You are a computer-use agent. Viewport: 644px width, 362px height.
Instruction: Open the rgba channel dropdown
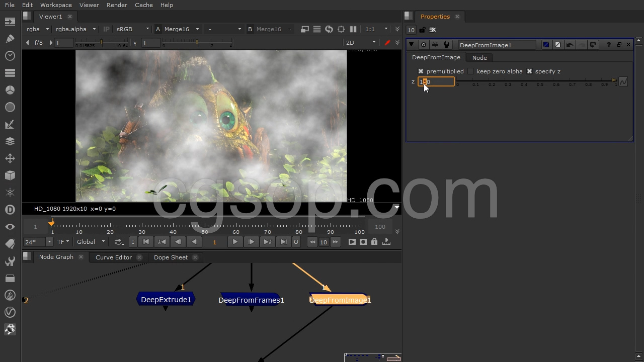pyautogui.click(x=38, y=29)
